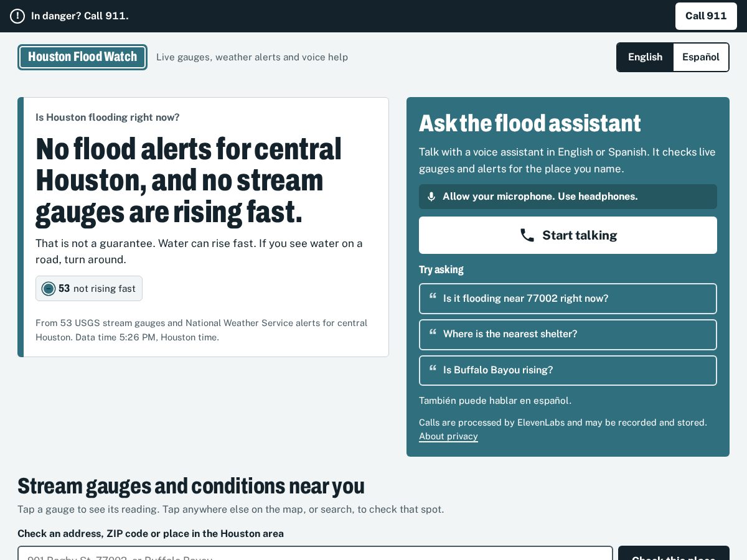Click quote icon beside Buffalo Bayou question

click(433, 368)
